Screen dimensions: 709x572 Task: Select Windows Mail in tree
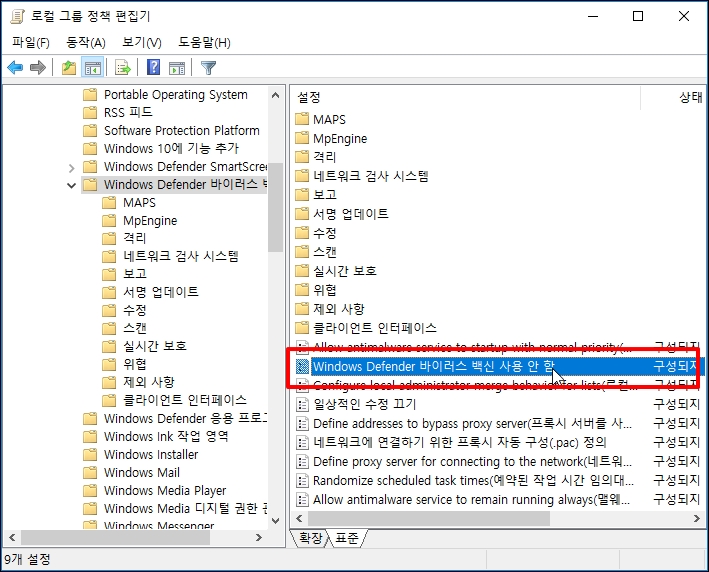pyautogui.click(x=142, y=473)
